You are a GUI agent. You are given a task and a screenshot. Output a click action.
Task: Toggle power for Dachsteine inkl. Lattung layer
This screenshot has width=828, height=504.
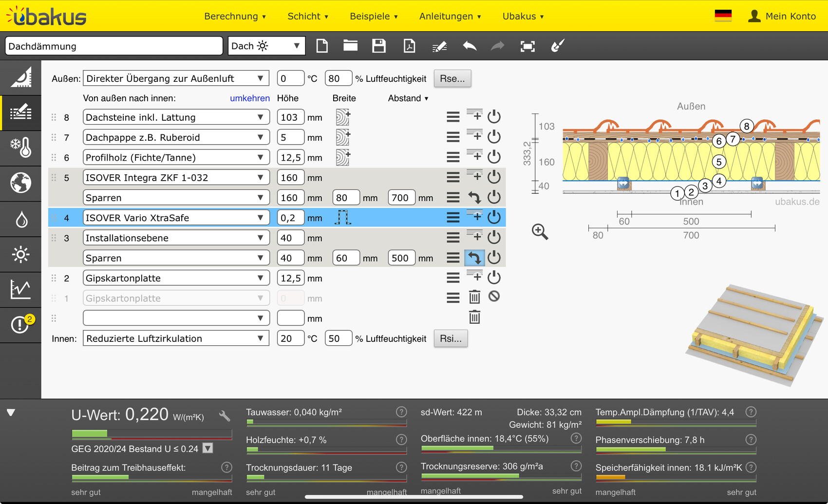(x=494, y=117)
